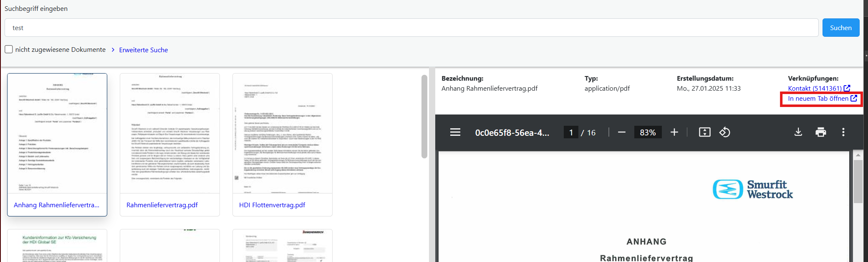Zoom out with the minus icon
Image resolution: width=868 pixels, height=262 pixels.
pyautogui.click(x=622, y=132)
